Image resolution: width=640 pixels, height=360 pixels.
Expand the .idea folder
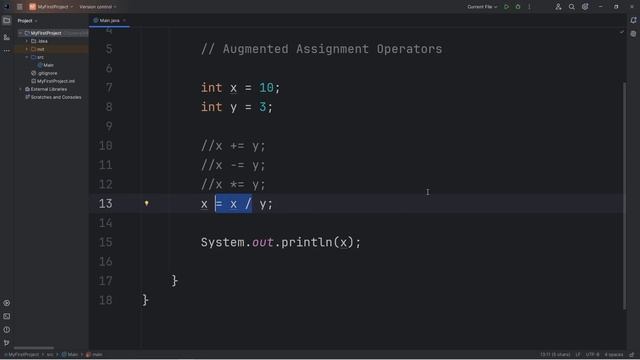pyautogui.click(x=27, y=41)
